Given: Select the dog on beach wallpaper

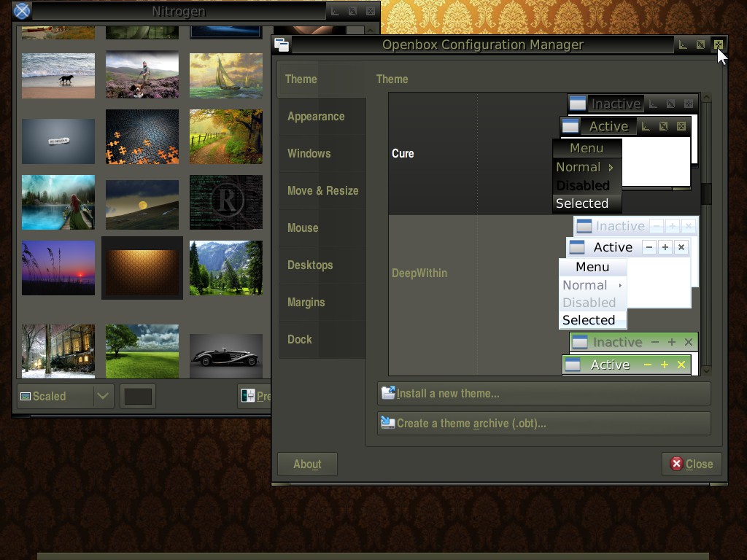Looking at the screenshot, I should click(58, 76).
